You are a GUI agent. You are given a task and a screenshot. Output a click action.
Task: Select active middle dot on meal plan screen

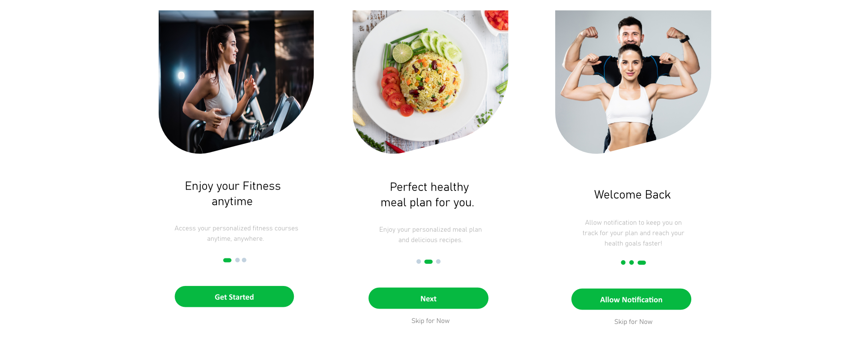(429, 262)
